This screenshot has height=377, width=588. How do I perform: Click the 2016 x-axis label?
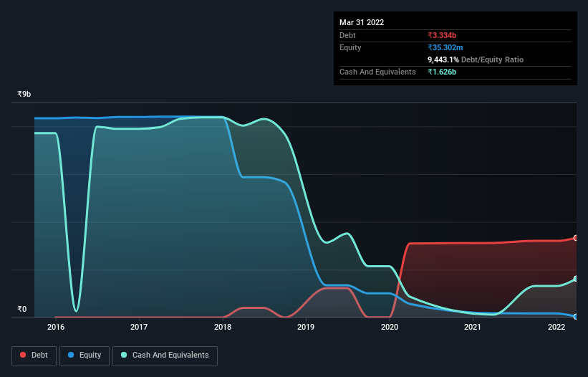pyautogui.click(x=56, y=327)
